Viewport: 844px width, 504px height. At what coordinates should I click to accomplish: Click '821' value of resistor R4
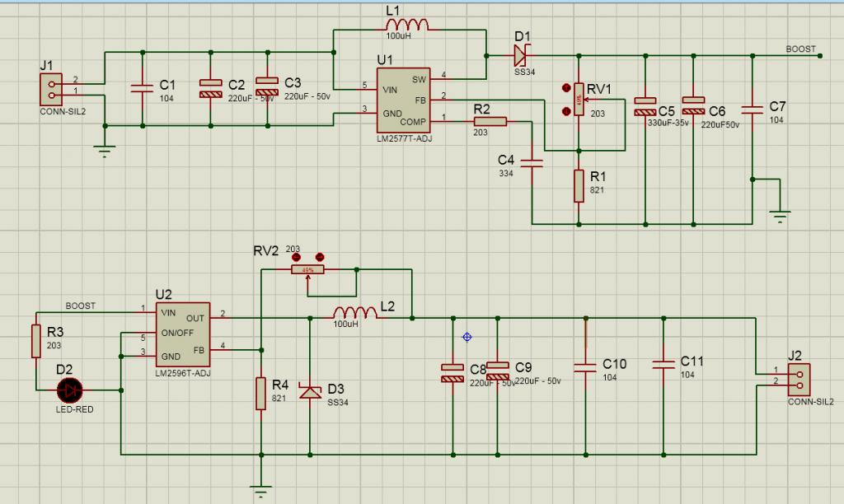click(x=279, y=398)
